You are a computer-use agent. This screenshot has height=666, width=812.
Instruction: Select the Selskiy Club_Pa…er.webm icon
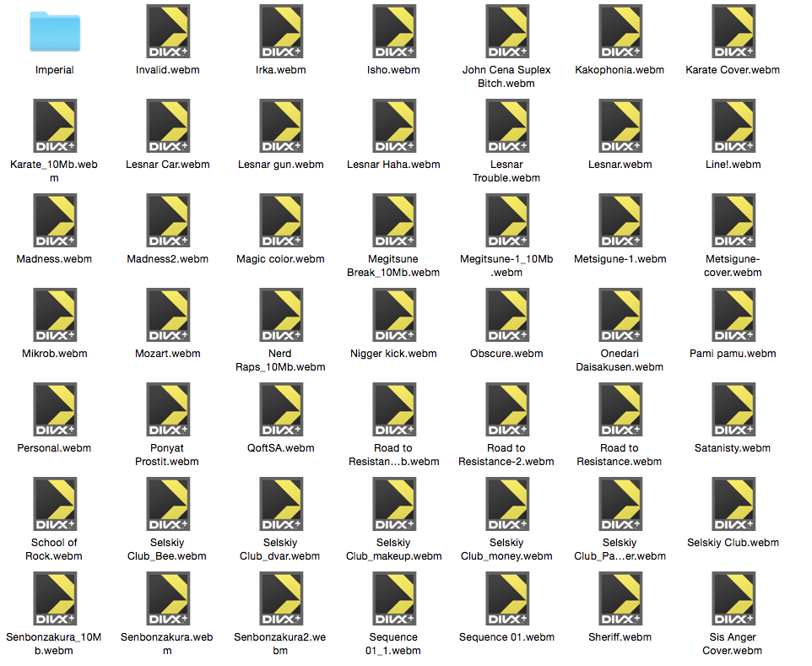(x=620, y=504)
